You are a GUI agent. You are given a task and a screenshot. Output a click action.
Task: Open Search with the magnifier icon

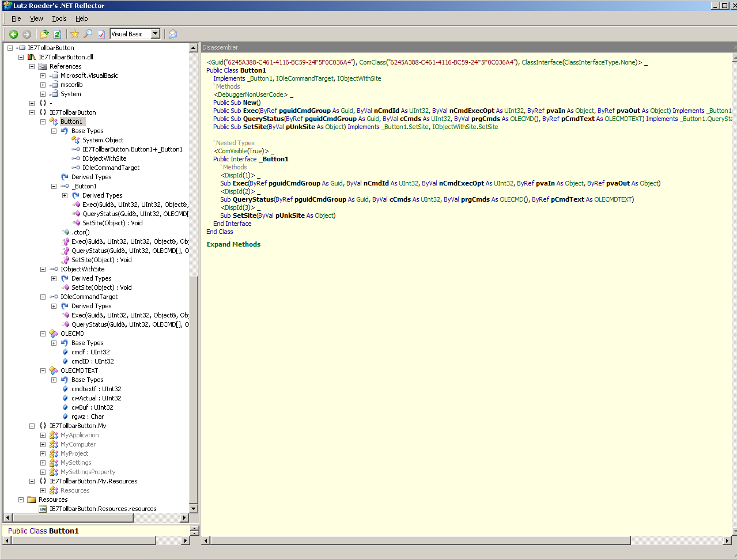pyautogui.click(x=88, y=35)
